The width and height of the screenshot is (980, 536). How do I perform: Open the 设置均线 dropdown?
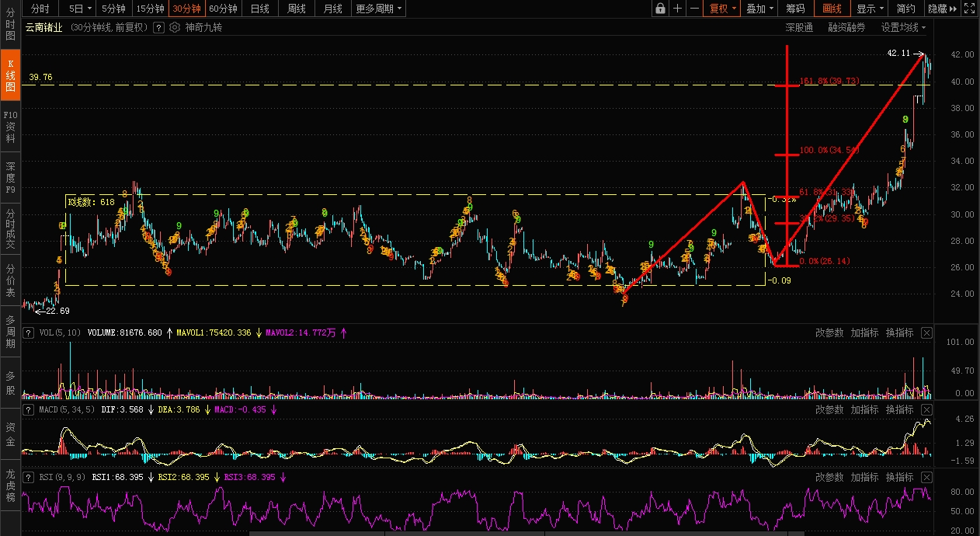tap(903, 27)
